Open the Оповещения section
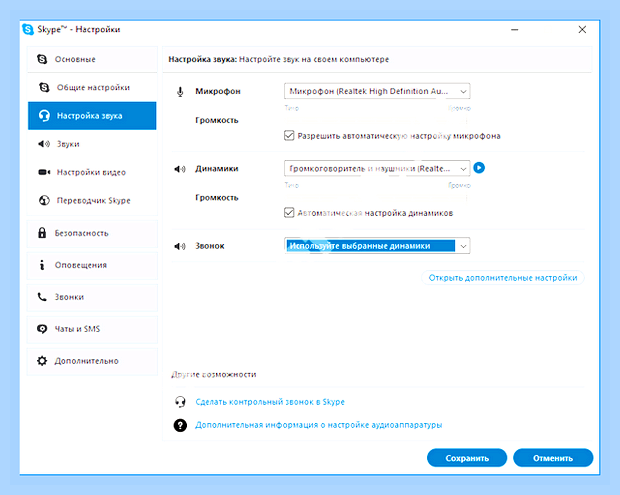The width and height of the screenshot is (620, 495). coord(92,265)
